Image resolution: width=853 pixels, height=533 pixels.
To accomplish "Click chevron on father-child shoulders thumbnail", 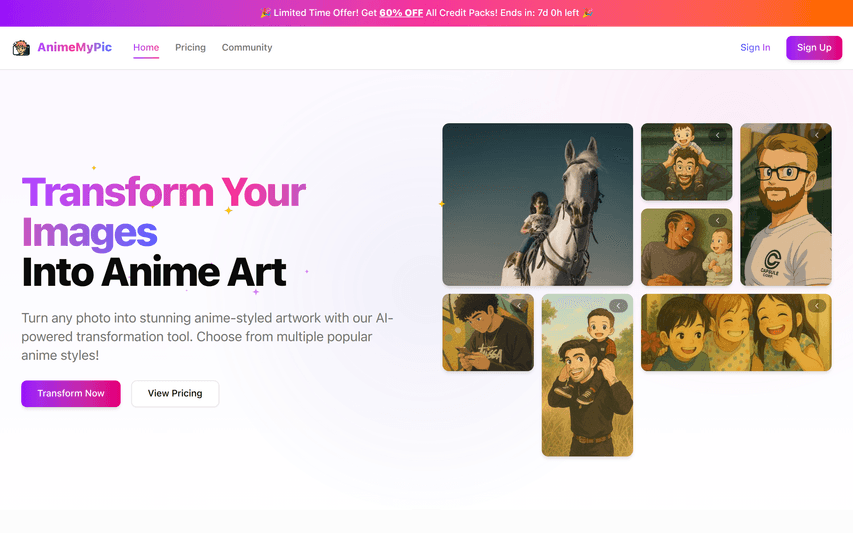I will click(x=718, y=135).
